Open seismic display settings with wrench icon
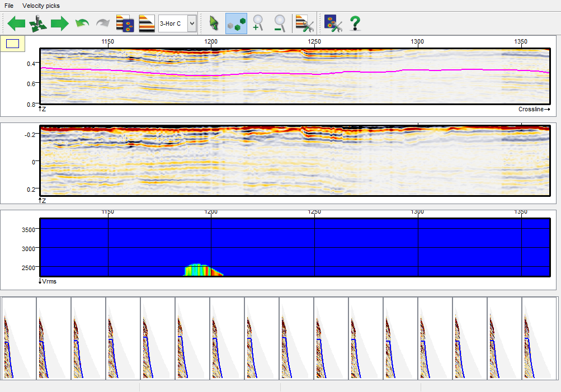The height and width of the screenshot is (392, 561). (x=304, y=23)
